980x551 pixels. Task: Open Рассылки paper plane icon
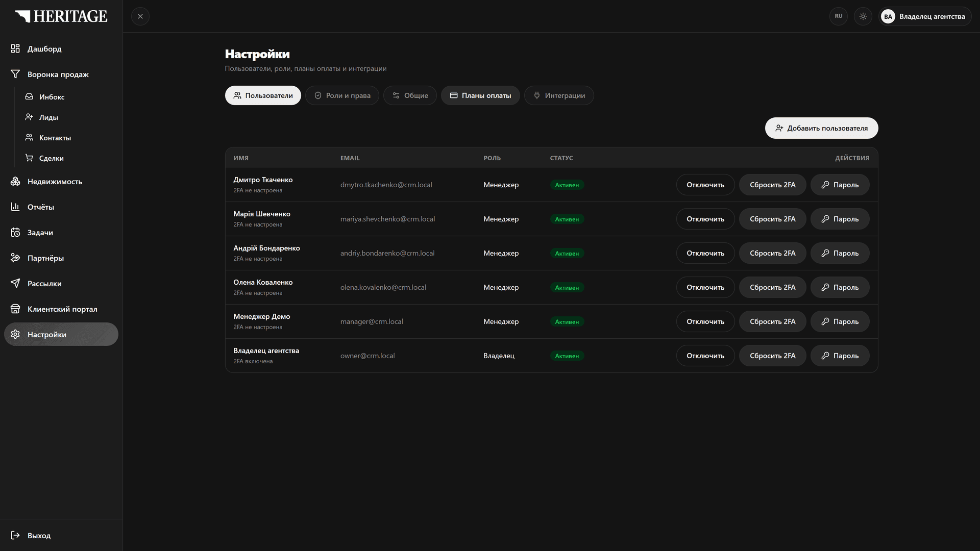tap(15, 283)
